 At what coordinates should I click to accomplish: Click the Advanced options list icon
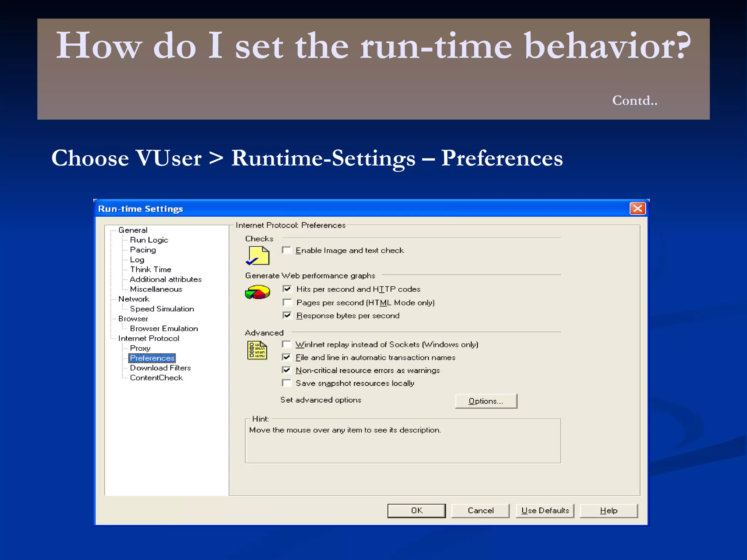click(257, 350)
